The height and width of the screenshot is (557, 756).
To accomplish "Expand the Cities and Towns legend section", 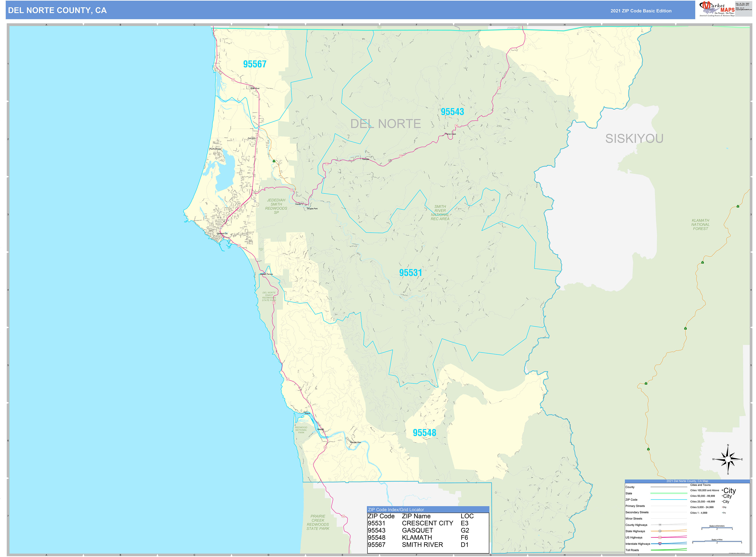I will [x=701, y=485].
